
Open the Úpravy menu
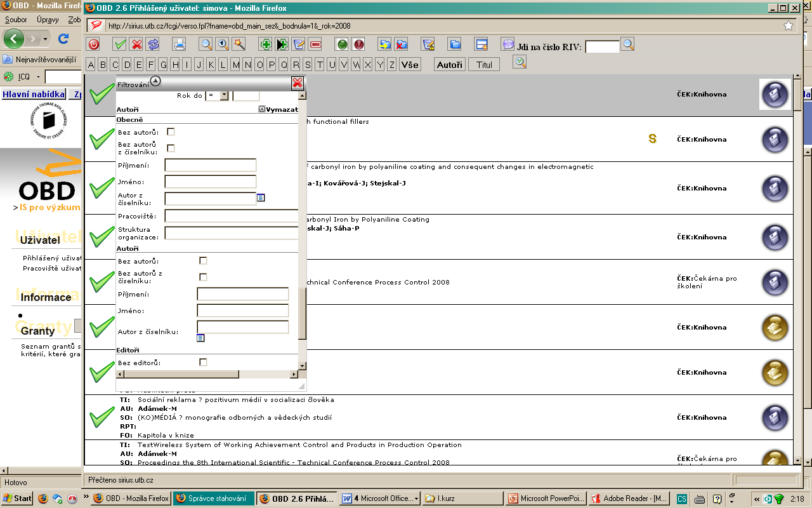(x=48, y=20)
